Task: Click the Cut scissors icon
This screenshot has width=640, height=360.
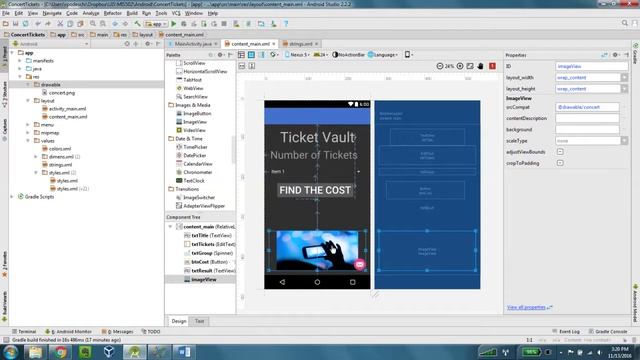Action: coord(60,24)
